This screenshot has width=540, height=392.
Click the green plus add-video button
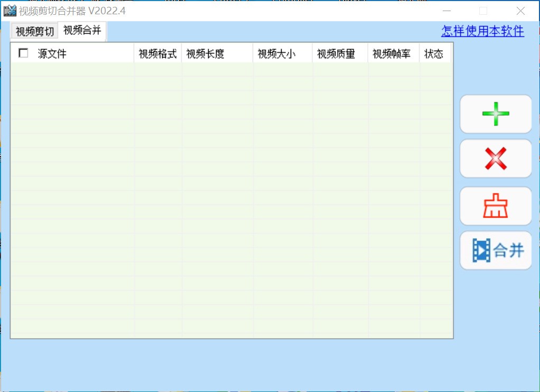coord(495,114)
